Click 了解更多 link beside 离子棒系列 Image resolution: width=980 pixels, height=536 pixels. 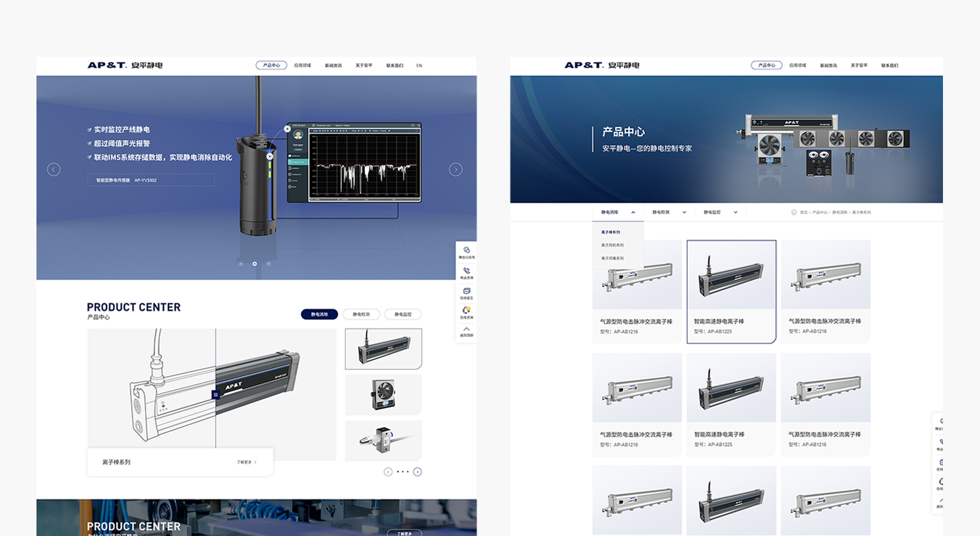(x=247, y=463)
